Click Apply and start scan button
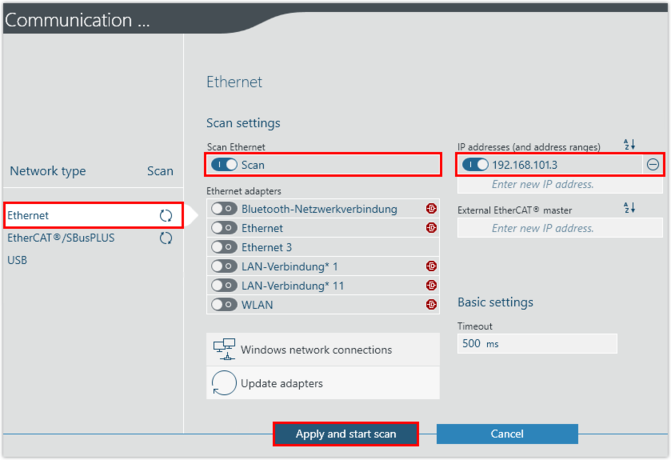This screenshot has width=671, height=460. (346, 434)
